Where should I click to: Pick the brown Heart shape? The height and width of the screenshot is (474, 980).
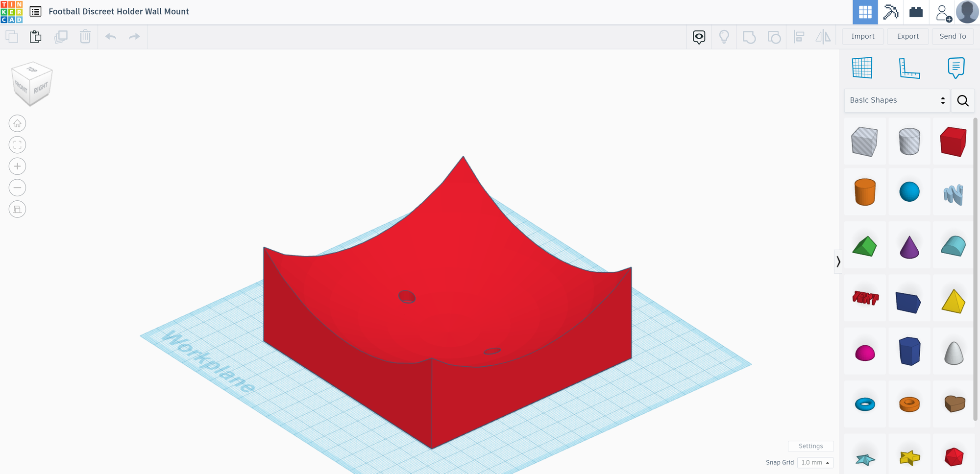coord(955,404)
